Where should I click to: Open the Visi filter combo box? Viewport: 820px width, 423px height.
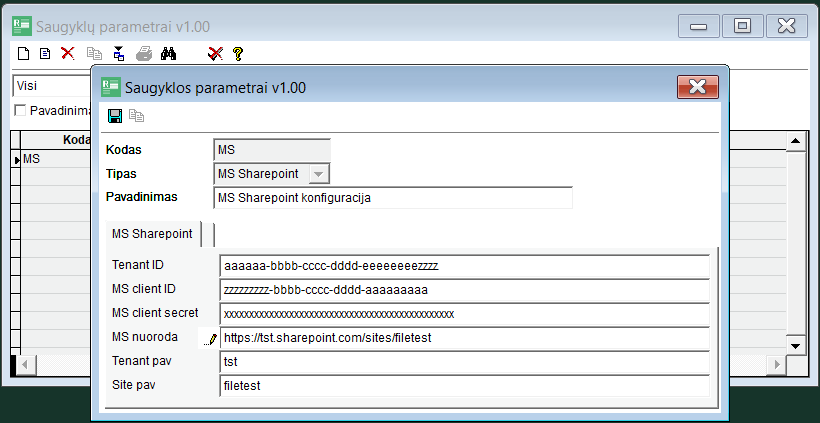[52, 86]
